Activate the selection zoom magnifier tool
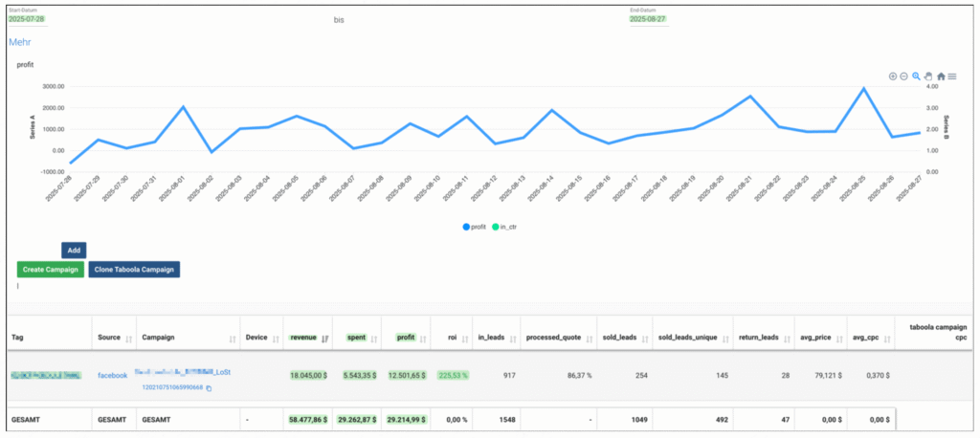980x438 pixels. [916, 76]
